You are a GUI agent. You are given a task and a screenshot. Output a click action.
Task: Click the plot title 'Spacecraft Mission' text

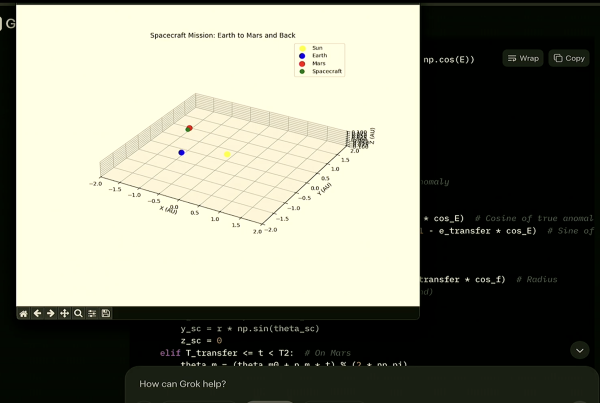point(217,34)
